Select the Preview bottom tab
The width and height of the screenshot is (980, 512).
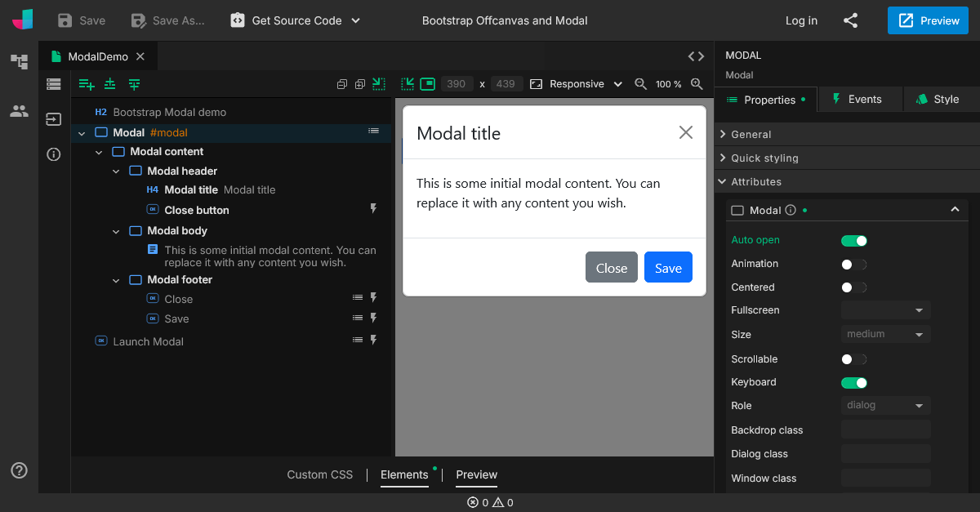click(x=476, y=474)
